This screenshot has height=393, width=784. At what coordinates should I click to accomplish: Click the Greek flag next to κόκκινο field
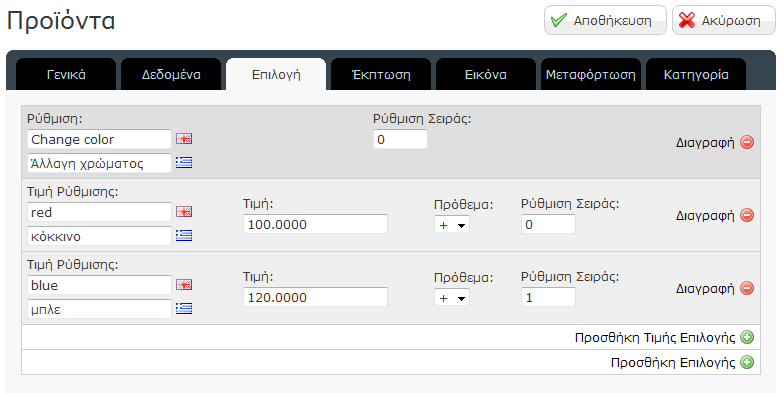click(184, 236)
